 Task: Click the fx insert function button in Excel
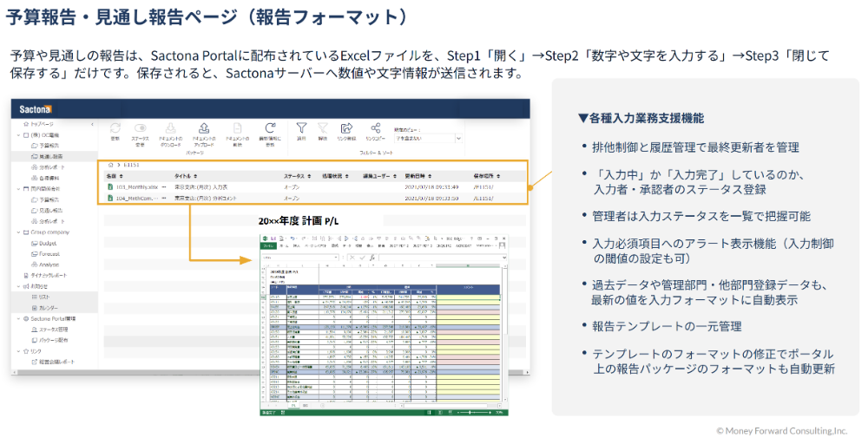pyautogui.click(x=373, y=258)
